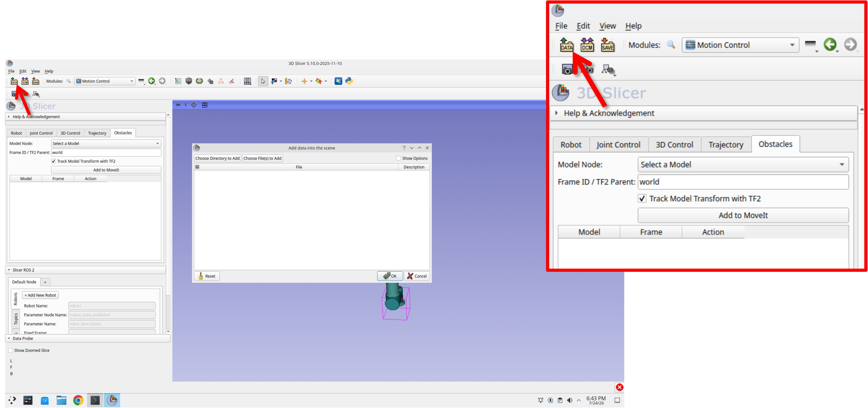
Task: Click the pin icon in 3D view bar
Action: pyautogui.click(x=178, y=105)
